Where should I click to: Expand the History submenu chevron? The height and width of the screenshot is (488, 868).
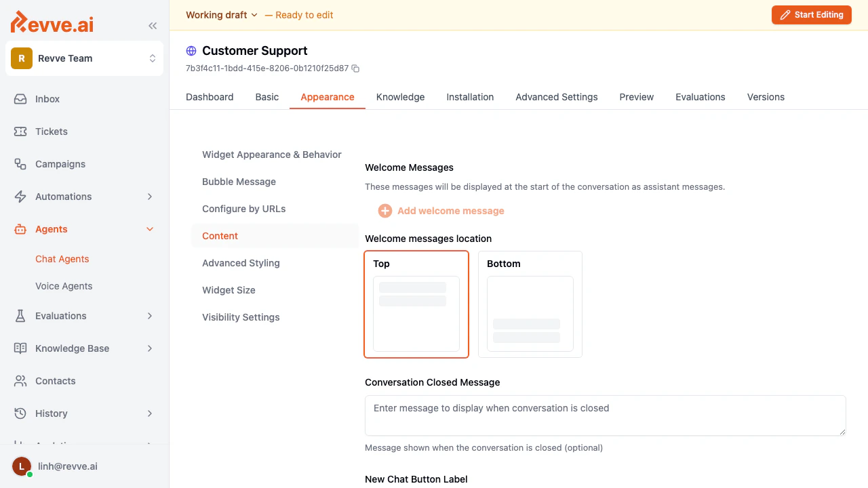pos(150,413)
